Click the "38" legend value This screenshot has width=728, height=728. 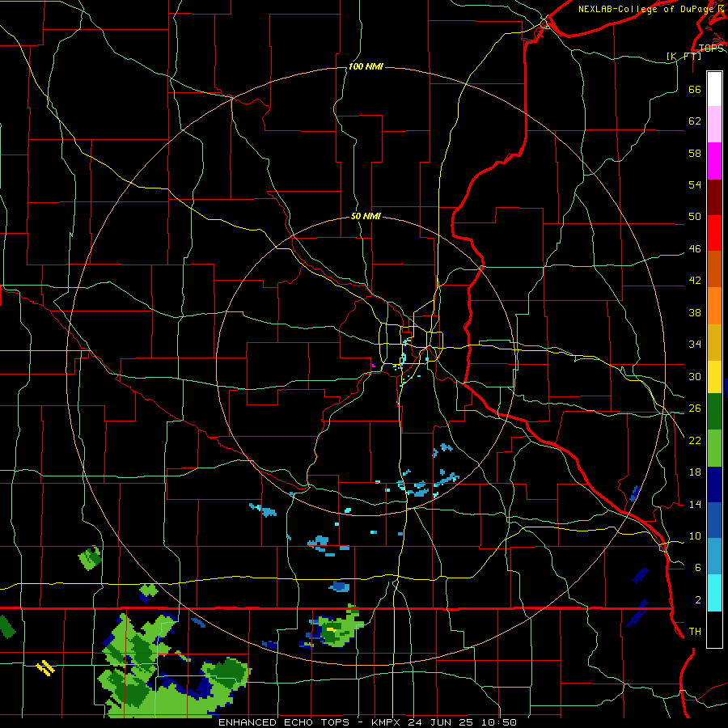point(695,312)
